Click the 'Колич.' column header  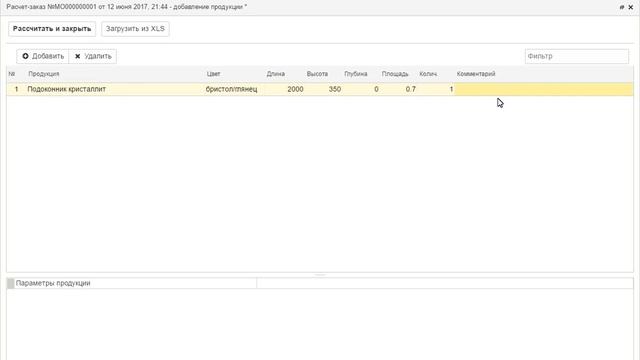tap(428, 74)
